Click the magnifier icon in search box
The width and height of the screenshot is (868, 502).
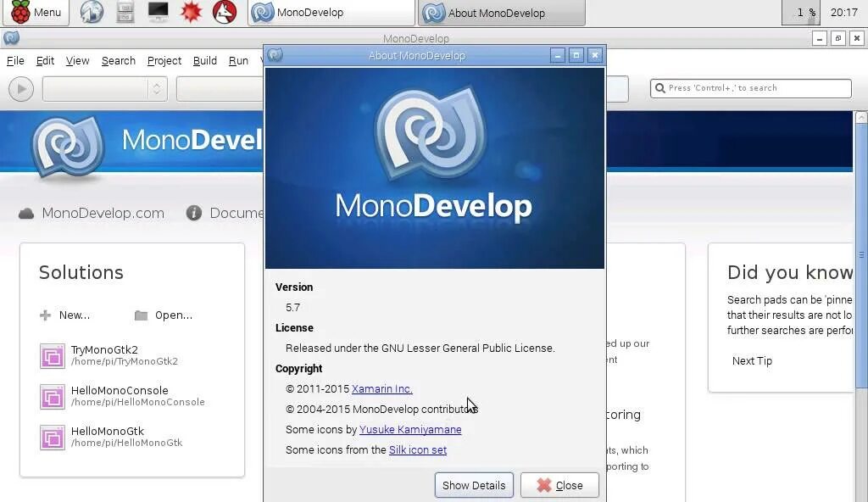pos(659,88)
